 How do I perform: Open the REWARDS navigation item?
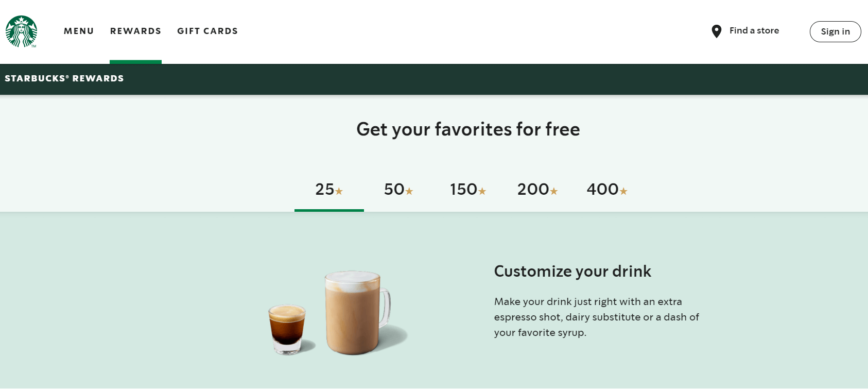[x=135, y=31]
